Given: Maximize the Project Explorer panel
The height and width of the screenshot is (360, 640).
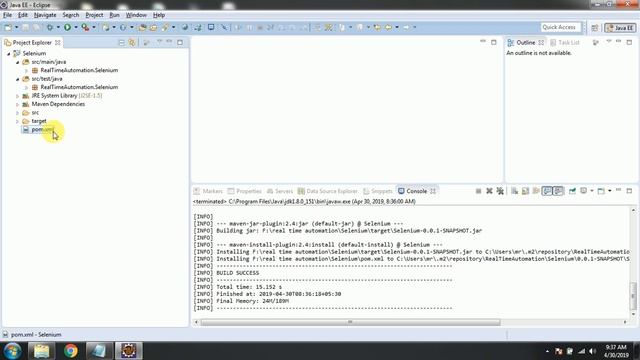Looking at the screenshot, I should (180, 42).
